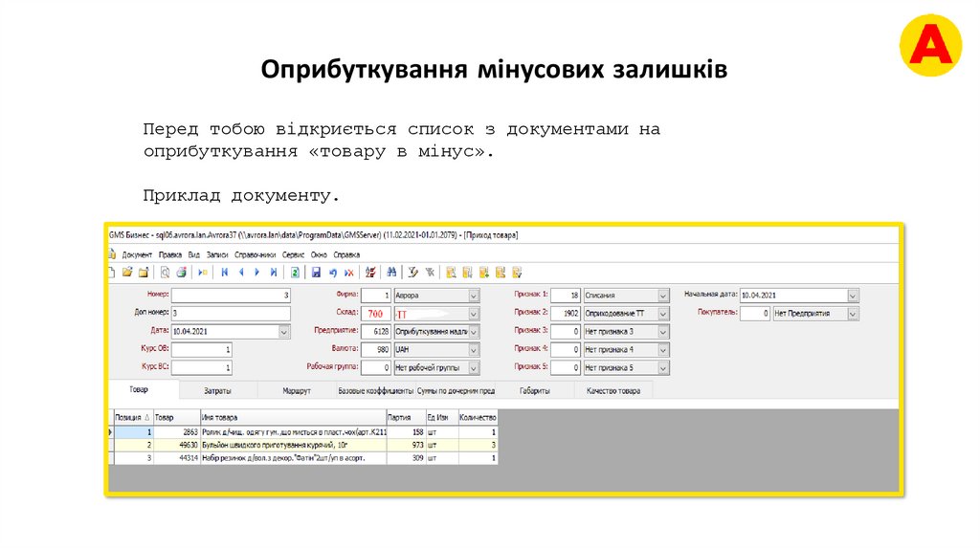Click the Доп номер input field
Screen dimensions: 980x549
(x=230, y=314)
